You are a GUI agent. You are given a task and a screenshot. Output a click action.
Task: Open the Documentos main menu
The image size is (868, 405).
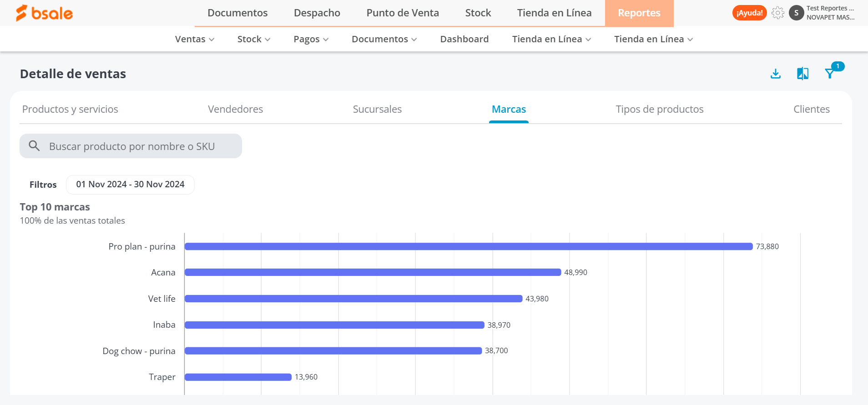(237, 13)
